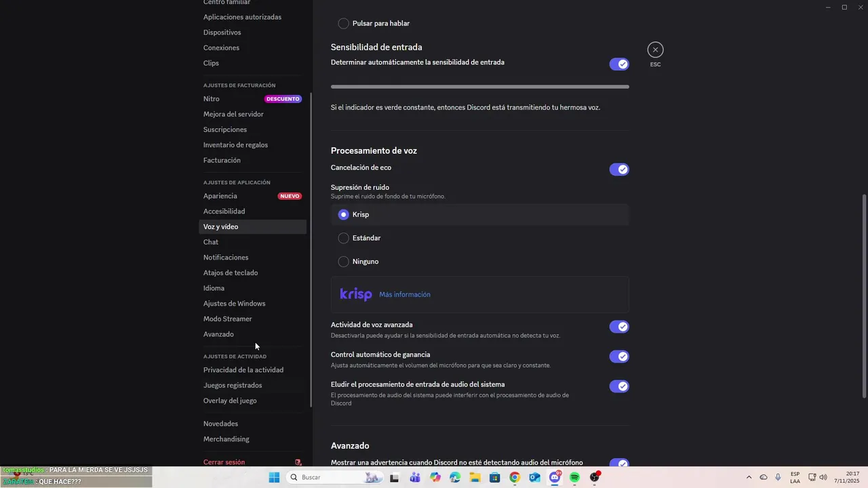
Task: Toggle automatic input sensitivity detection
Action: 619,64
